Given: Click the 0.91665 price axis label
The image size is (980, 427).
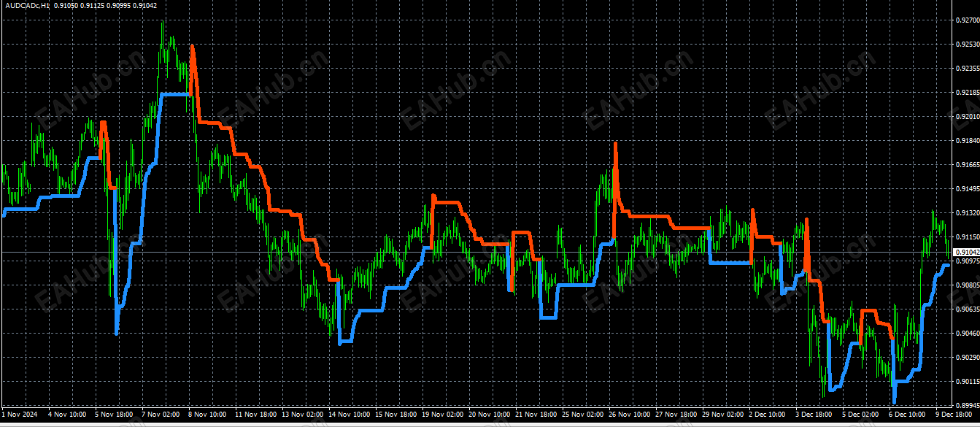Looking at the screenshot, I should tap(967, 165).
